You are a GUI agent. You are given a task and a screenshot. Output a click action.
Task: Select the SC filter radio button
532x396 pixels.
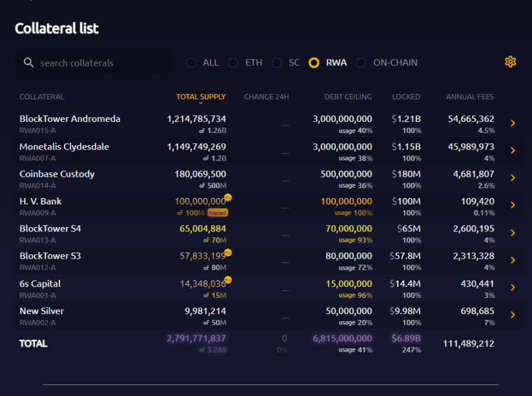click(x=277, y=63)
